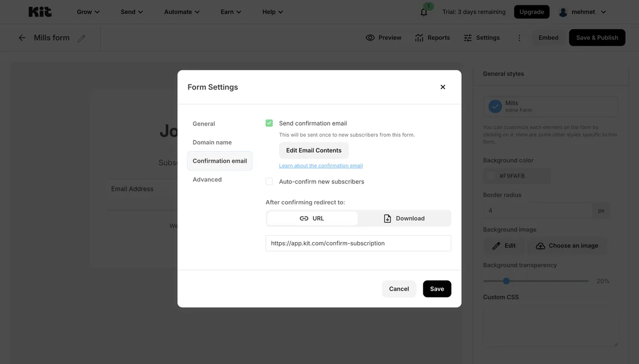Open the background color swatch #F9FAFB
The height and width of the screenshot is (364, 639).
click(x=491, y=176)
